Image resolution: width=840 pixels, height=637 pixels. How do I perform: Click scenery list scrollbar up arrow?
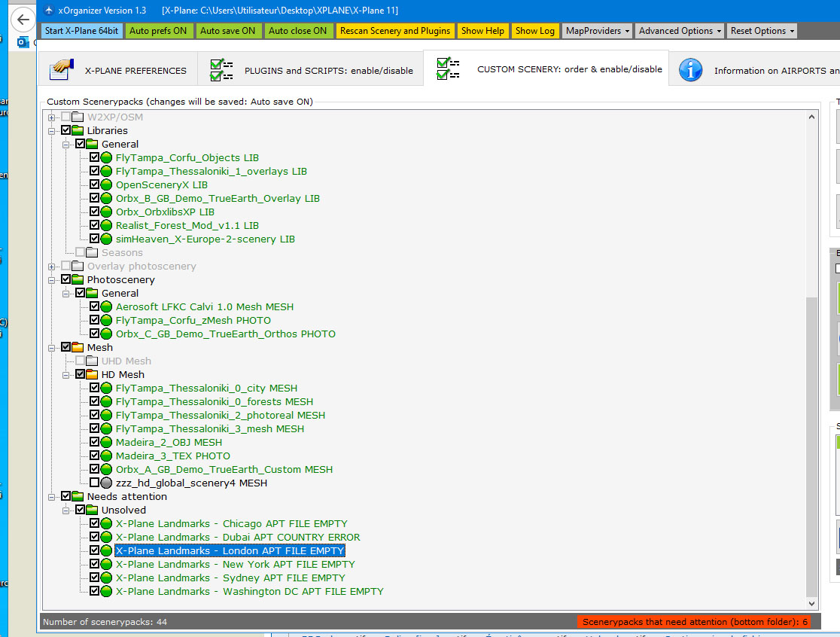pyautogui.click(x=811, y=117)
